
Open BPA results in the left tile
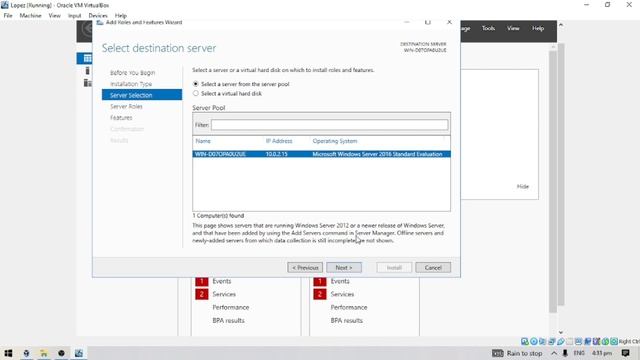click(229, 320)
